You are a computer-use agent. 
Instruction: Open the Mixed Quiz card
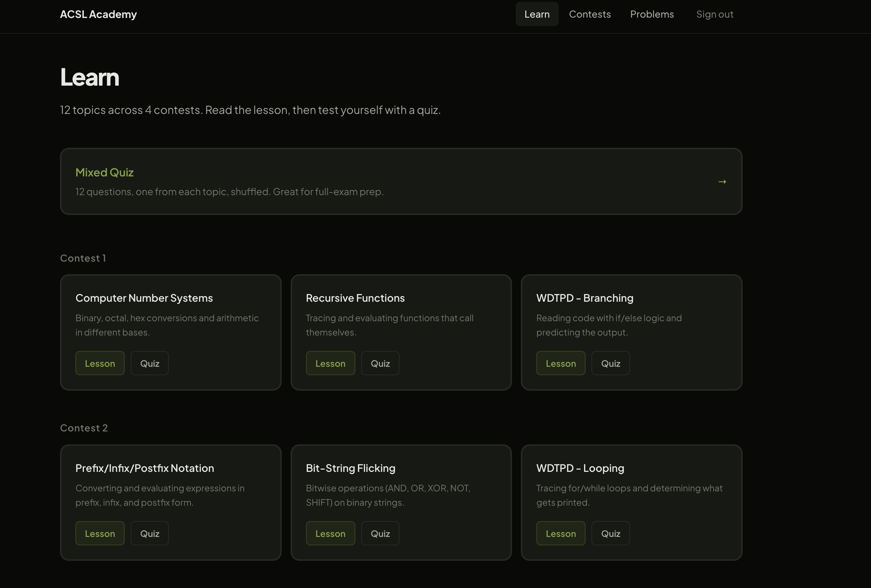(401, 181)
